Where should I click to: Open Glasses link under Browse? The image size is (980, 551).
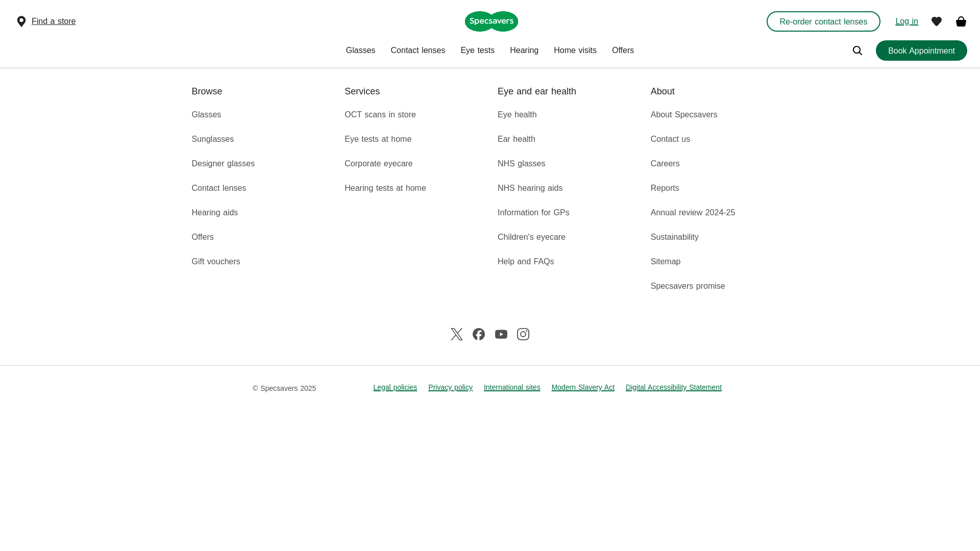(x=206, y=115)
